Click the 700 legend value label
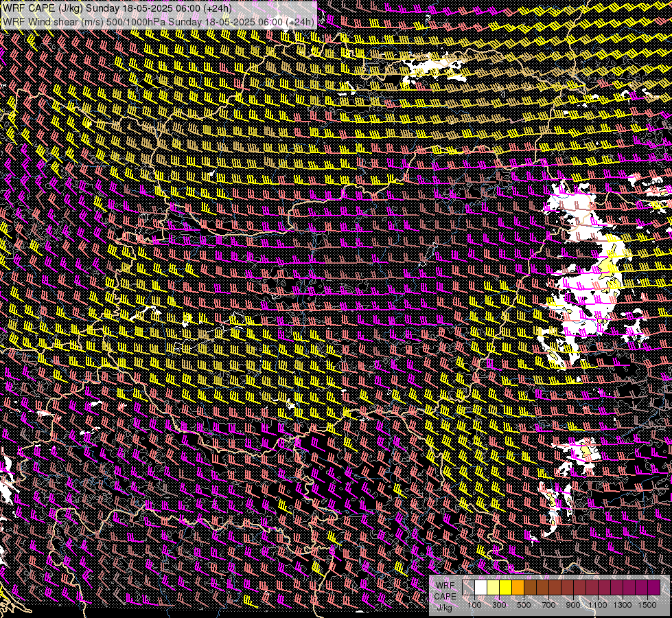The image size is (672, 618). pos(549,605)
